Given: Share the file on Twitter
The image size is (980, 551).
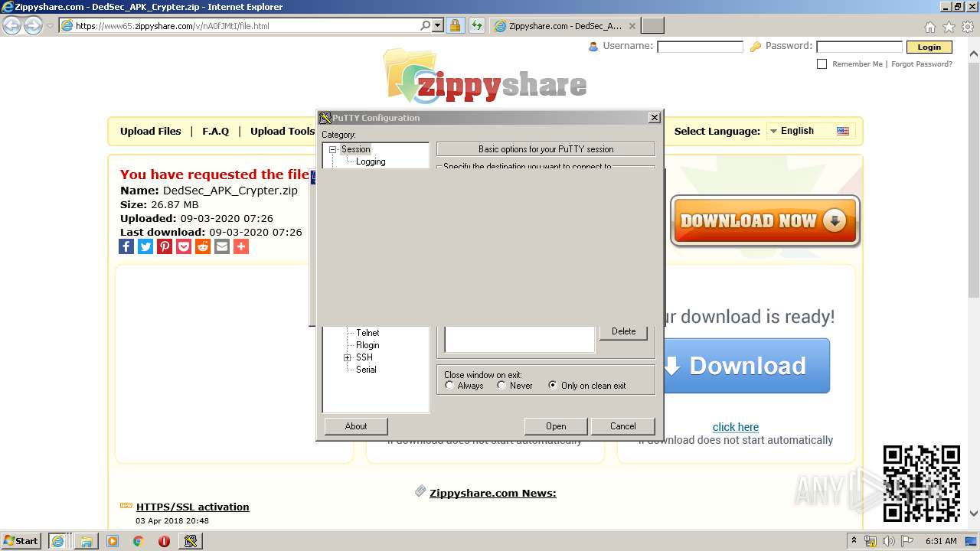Looking at the screenshot, I should click(145, 246).
